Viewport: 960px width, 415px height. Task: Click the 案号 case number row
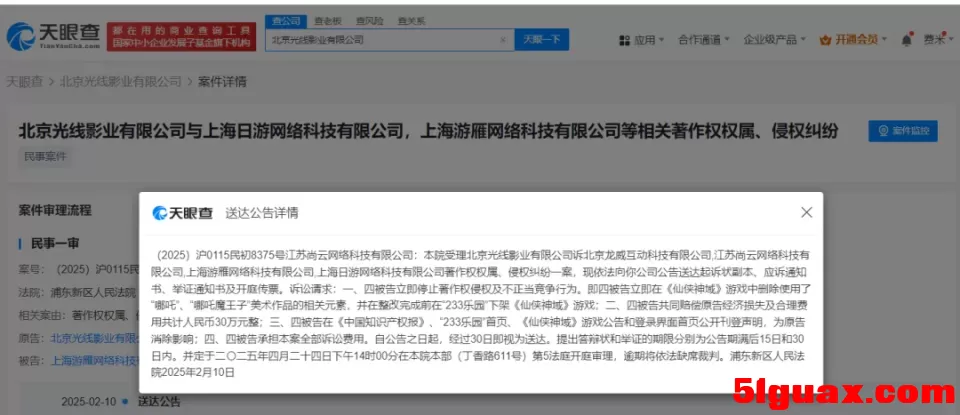(80, 269)
